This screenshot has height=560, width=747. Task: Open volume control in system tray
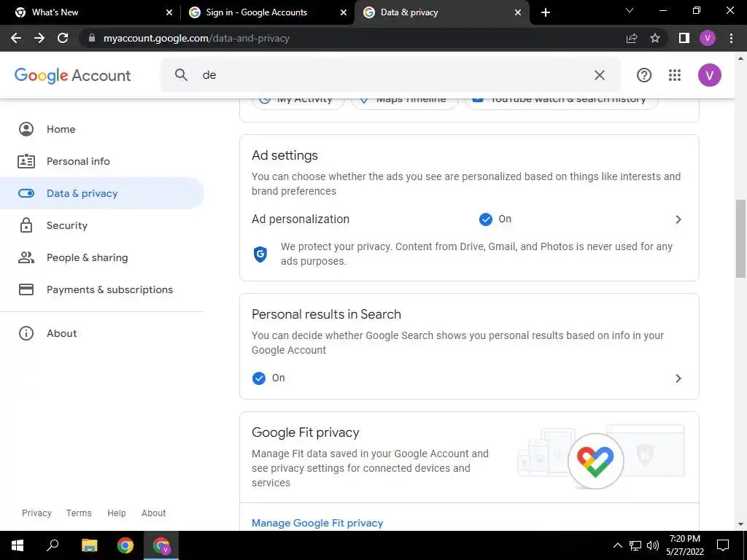pos(653,545)
